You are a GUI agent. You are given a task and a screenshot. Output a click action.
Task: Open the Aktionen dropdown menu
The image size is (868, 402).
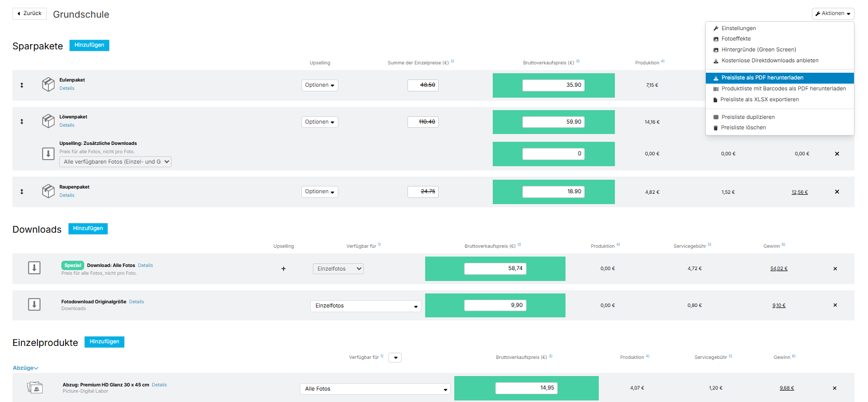833,14
